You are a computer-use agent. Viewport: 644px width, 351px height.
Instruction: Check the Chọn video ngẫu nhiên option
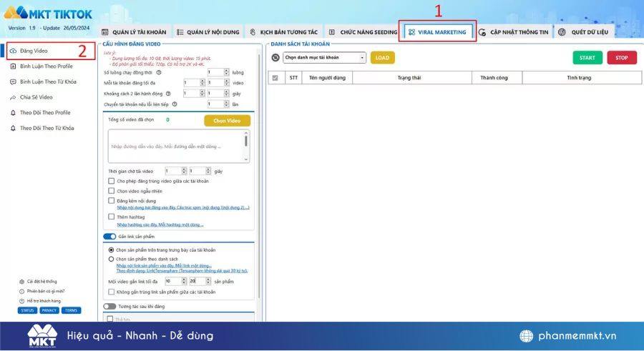(x=112, y=191)
